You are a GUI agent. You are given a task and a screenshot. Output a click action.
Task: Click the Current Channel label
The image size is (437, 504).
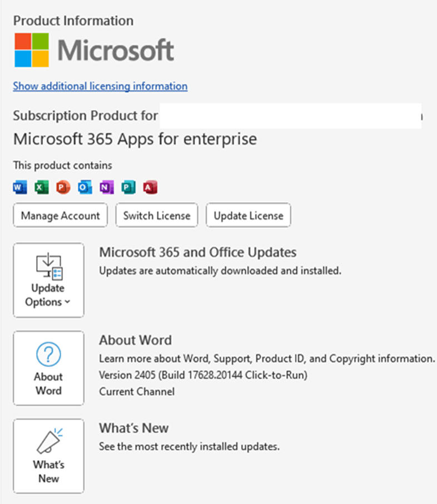pyautogui.click(x=137, y=392)
